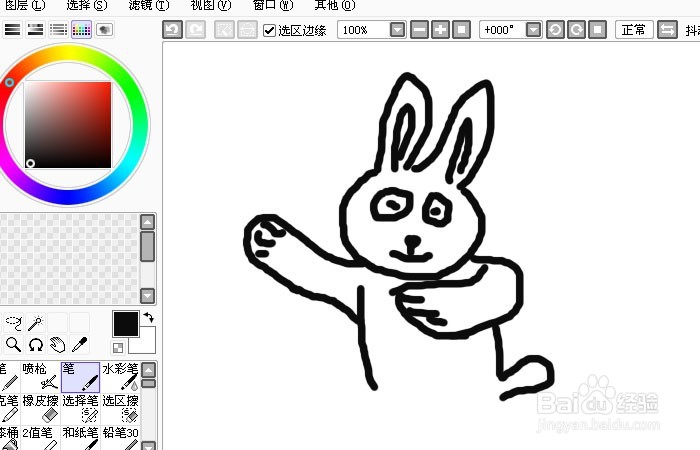The height and width of the screenshot is (450, 700).
Task: Click the Undo arrow in toolbar
Action: click(x=172, y=30)
